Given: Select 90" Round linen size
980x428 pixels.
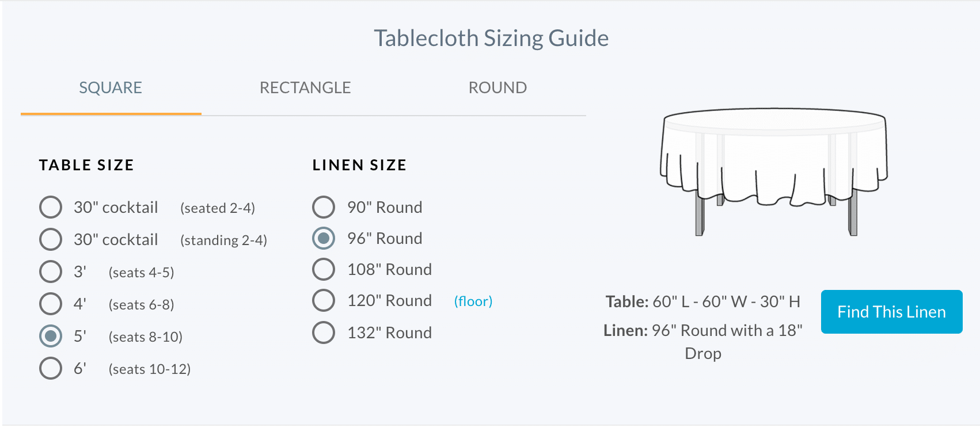Looking at the screenshot, I should tap(324, 207).
